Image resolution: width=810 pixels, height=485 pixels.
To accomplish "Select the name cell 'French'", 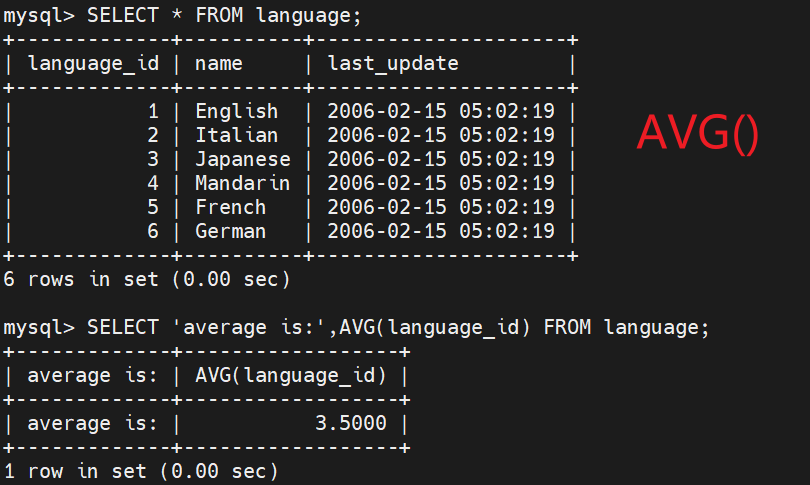I will pos(230,207).
